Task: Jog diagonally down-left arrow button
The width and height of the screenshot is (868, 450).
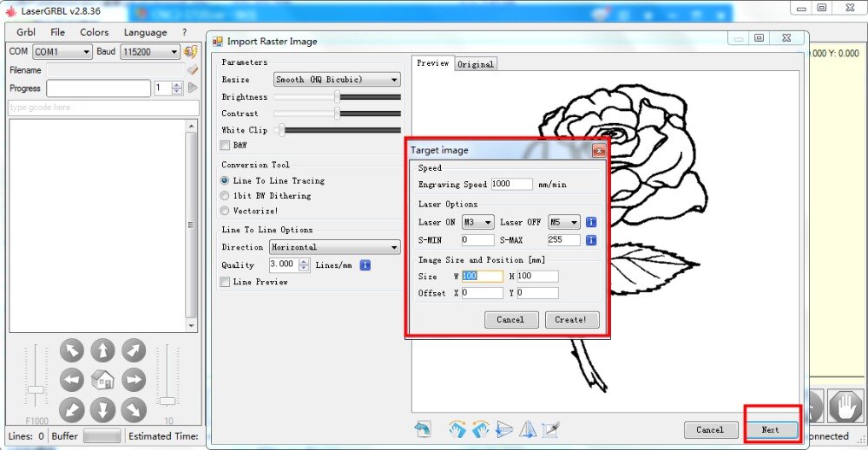Action: 71,409
